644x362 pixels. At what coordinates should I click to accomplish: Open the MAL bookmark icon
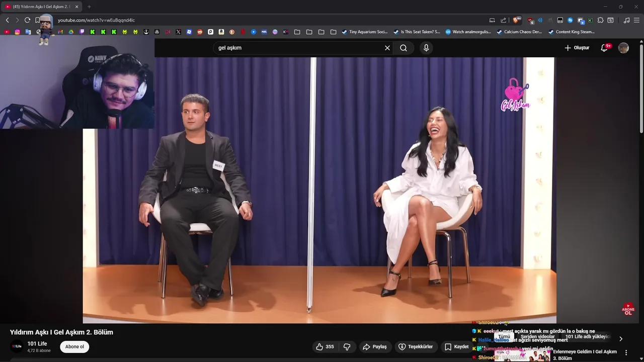point(264,32)
